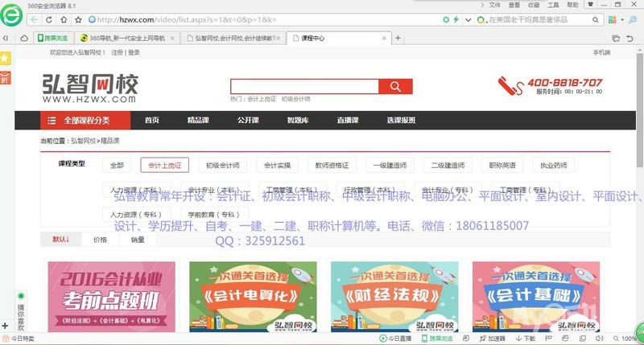Open the 工具 menu
This screenshot has width=644, height=345.
[553, 6]
